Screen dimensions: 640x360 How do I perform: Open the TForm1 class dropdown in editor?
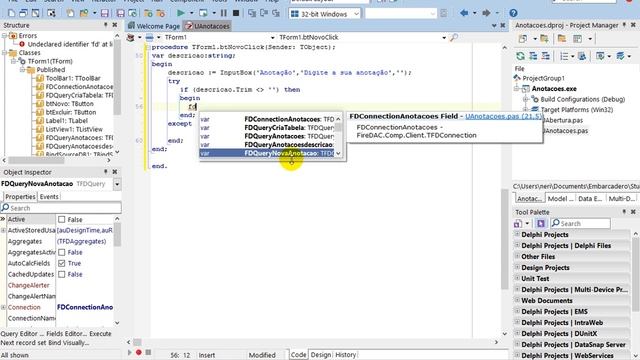(x=272, y=38)
